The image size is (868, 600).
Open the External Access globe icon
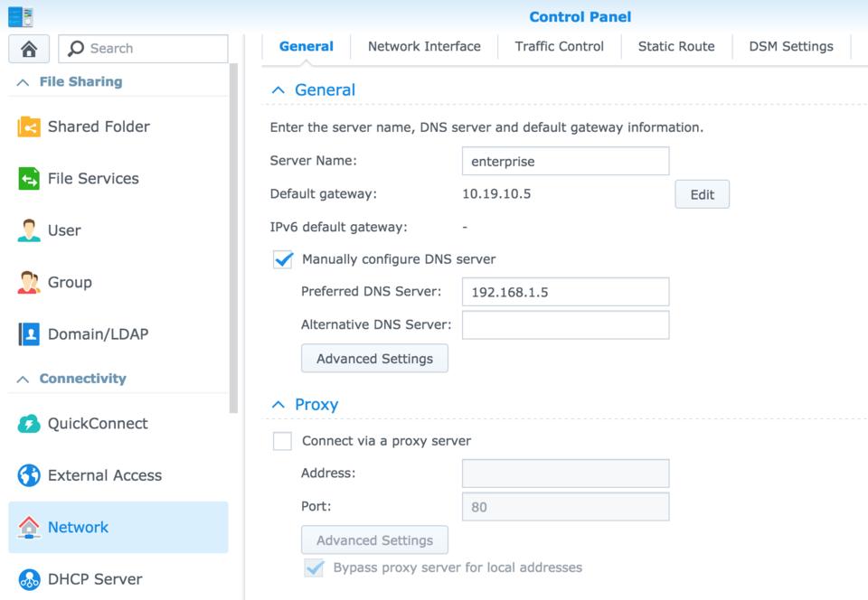tap(29, 475)
